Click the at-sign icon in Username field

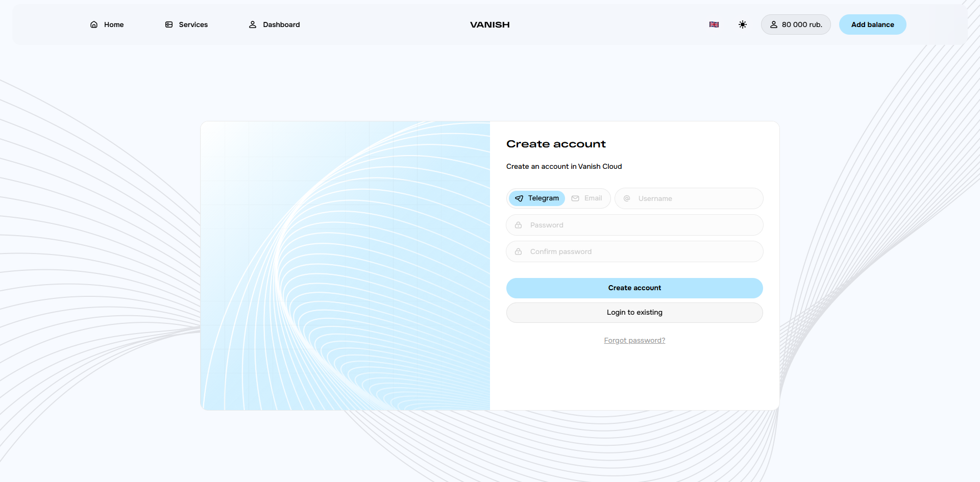pos(627,198)
